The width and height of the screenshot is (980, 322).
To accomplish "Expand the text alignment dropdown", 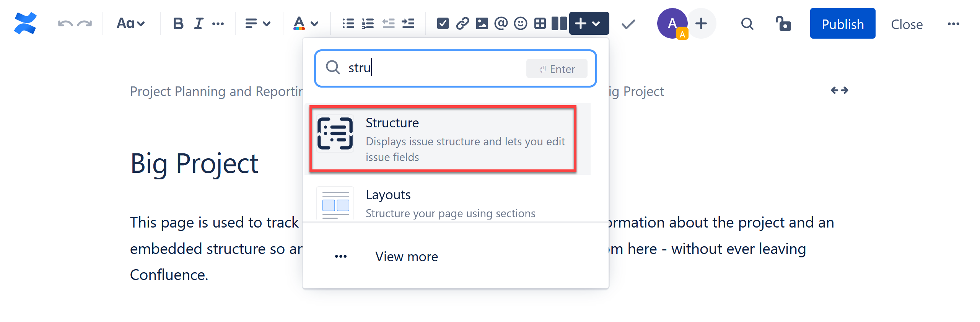I will coord(257,24).
